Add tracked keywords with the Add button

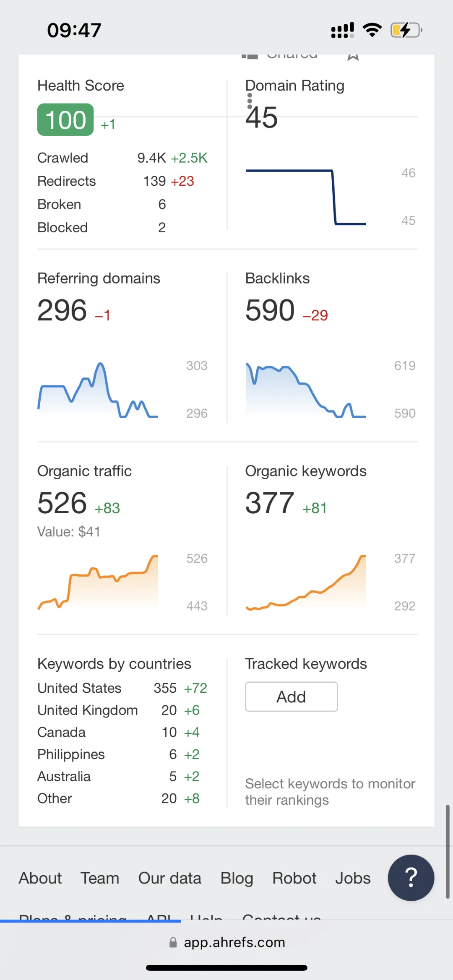(x=292, y=697)
